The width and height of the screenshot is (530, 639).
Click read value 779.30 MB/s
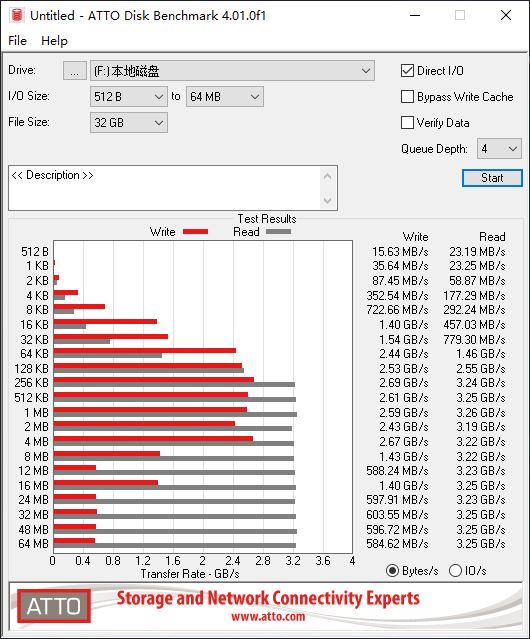[x=474, y=339]
